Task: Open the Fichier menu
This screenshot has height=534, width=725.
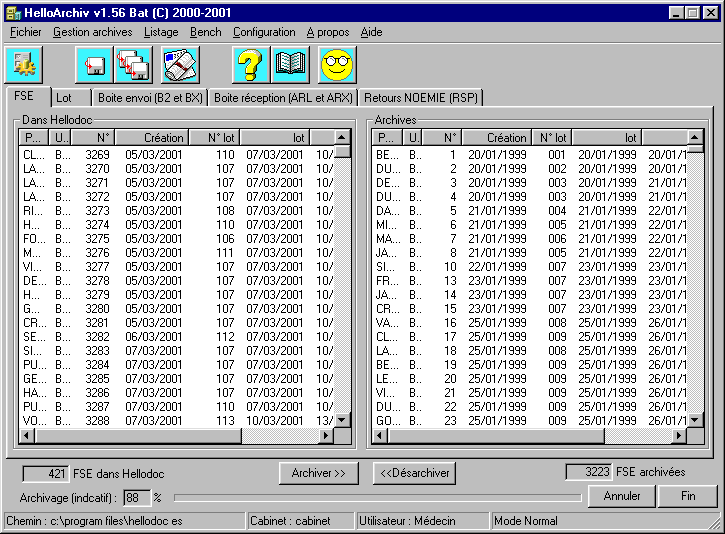Action: point(25,32)
